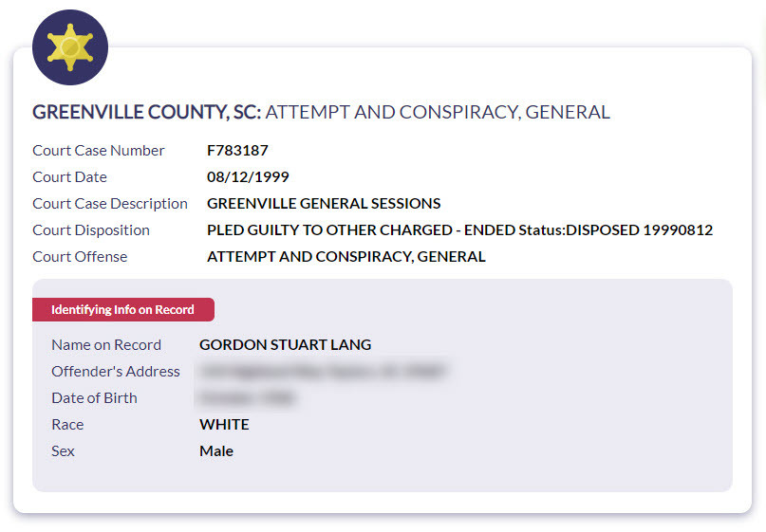Click the Court Case Number label

tap(99, 150)
